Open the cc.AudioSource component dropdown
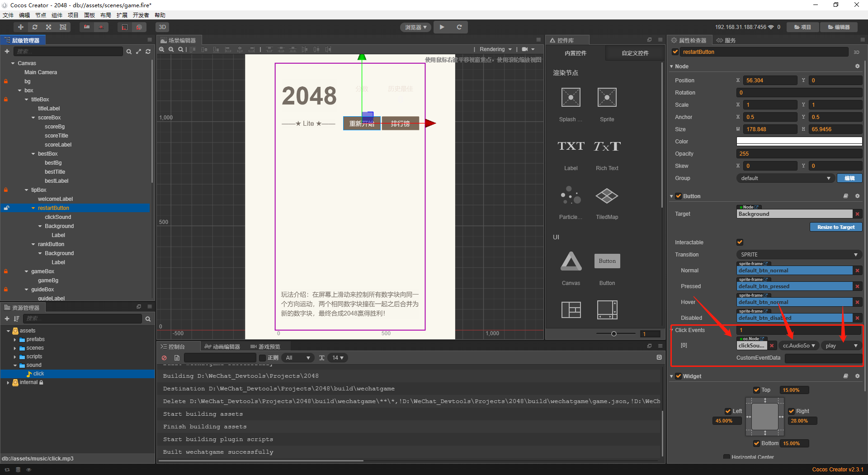Screen dimensions: 868x475 (x=798, y=346)
